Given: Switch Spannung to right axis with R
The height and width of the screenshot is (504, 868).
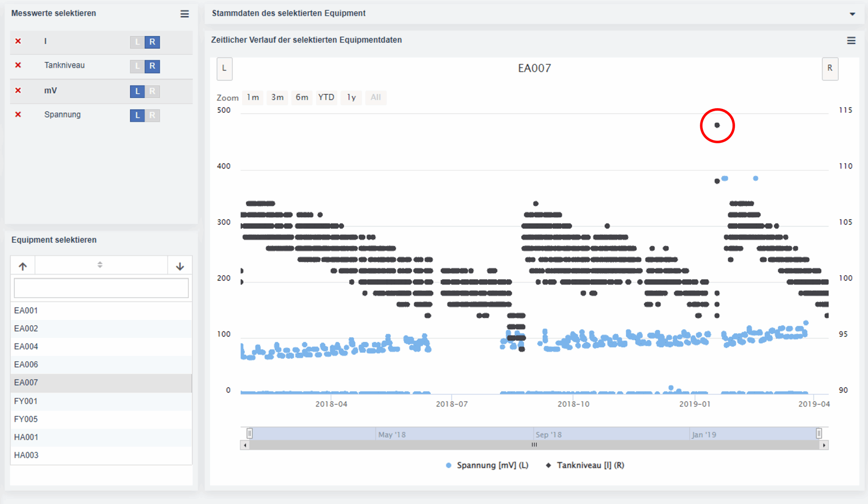Looking at the screenshot, I should click(x=152, y=115).
